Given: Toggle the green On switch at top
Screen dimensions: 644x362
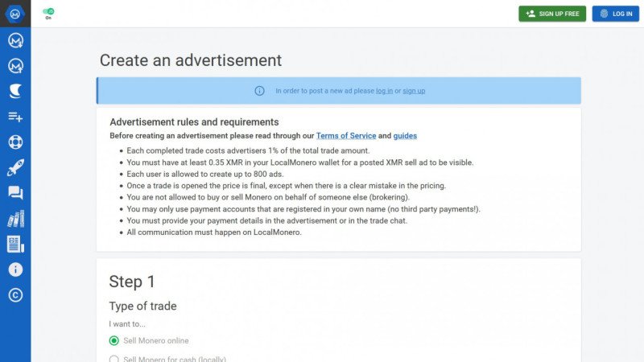Looking at the screenshot, I should (x=49, y=12).
